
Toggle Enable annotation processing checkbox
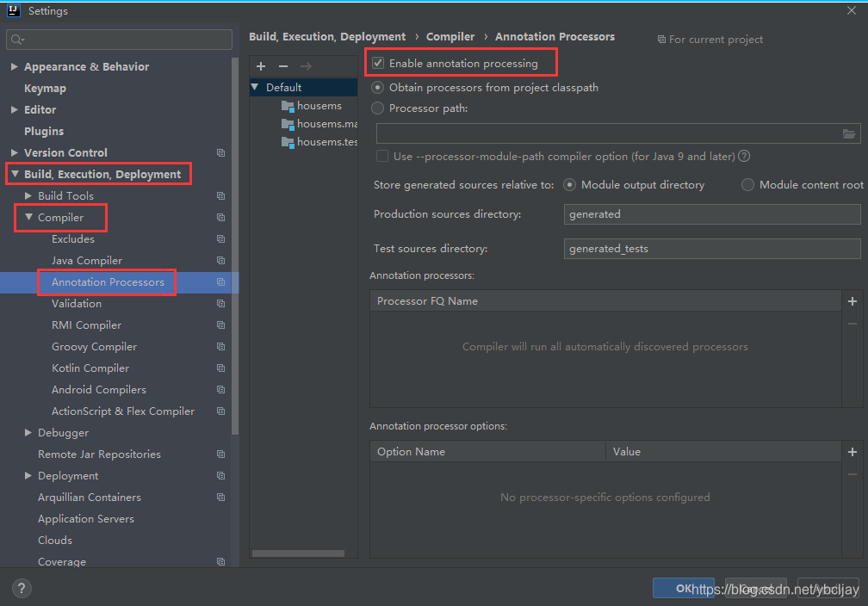pyautogui.click(x=378, y=63)
